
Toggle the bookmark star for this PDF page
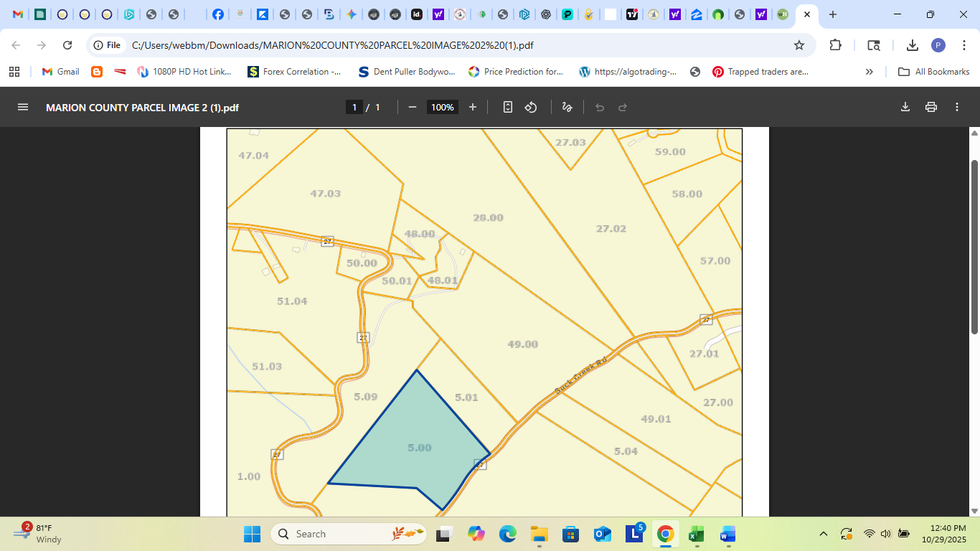799,44
